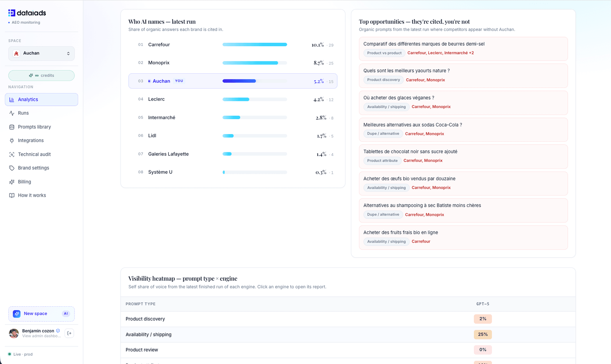Select the Leclerc ranking row
This screenshot has width=611, height=364.
pyautogui.click(x=233, y=99)
